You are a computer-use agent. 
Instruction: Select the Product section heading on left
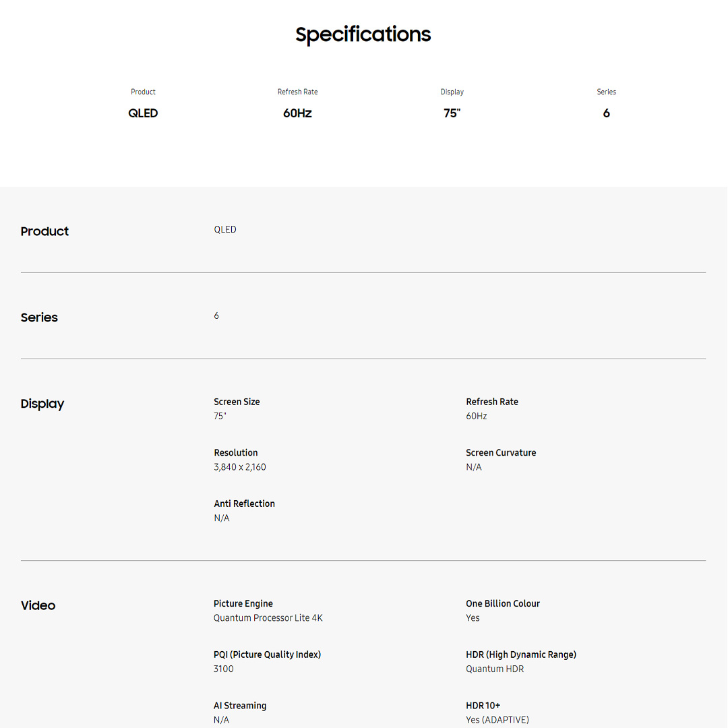[44, 231]
